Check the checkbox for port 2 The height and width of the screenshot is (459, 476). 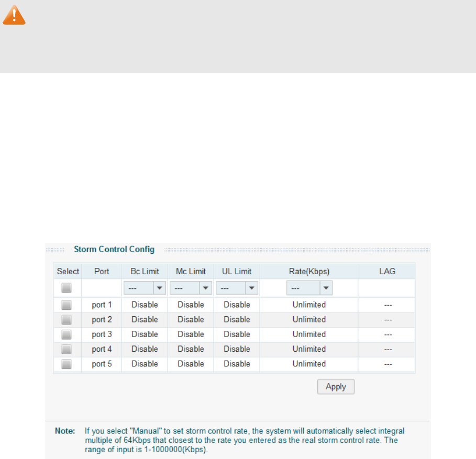[x=67, y=319]
